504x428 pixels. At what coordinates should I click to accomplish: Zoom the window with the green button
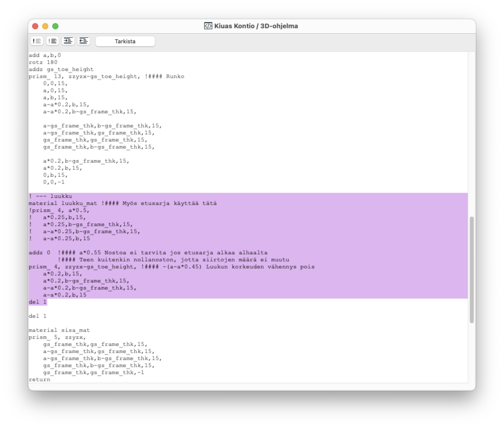[55, 26]
